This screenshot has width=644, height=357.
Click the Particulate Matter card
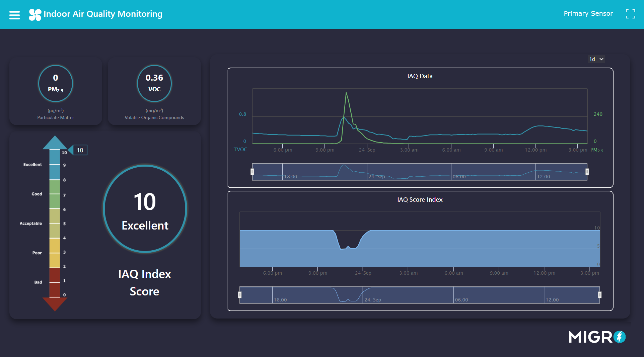[55, 117]
